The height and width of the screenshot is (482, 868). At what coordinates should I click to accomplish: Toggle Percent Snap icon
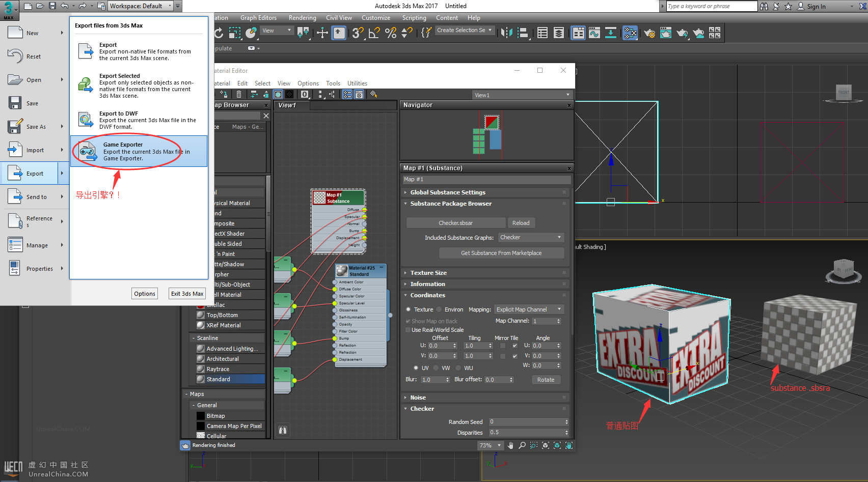pos(391,33)
